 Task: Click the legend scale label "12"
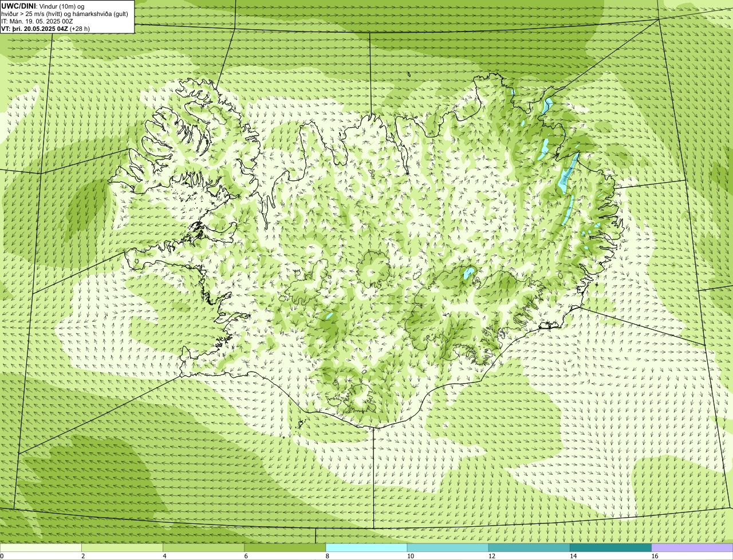click(x=491, y=556)
